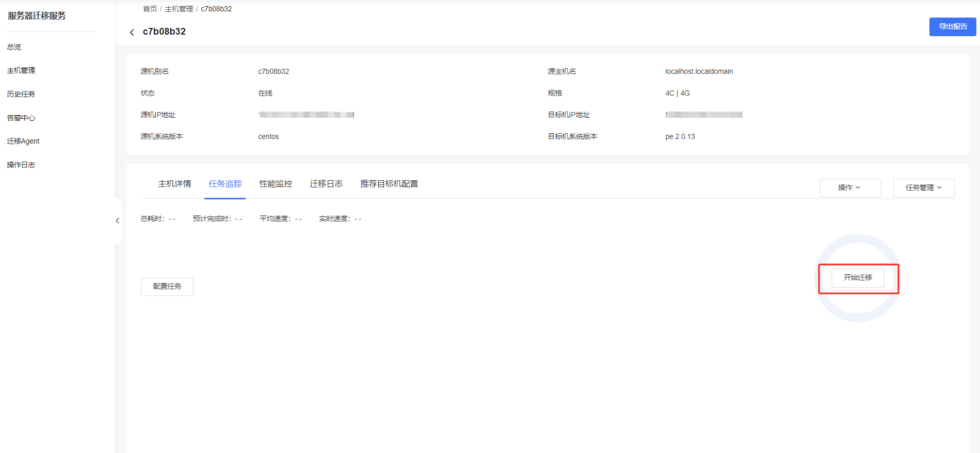Click the 导出报告 button
Image resolution: width=980 pixels, height=453 pixels.
[953, 27]
